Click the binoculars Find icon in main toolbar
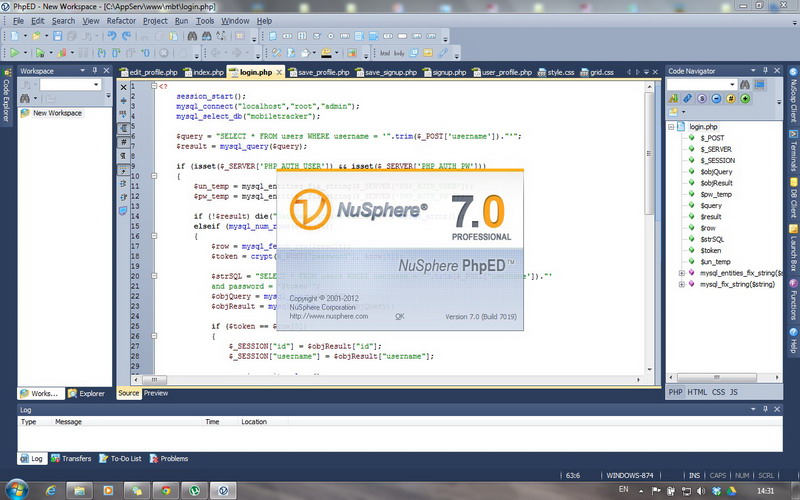Image resolution: width=800 pixels, height=500 pixels. 192,36
